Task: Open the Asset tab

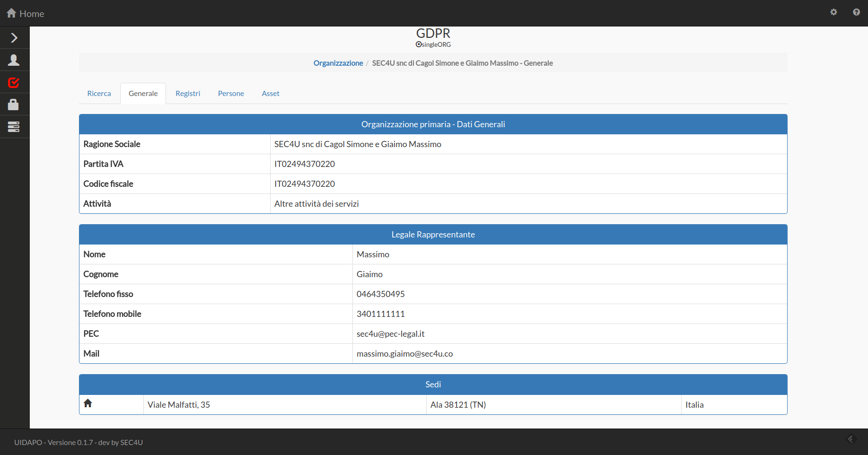Action: (x=271, y=94)
